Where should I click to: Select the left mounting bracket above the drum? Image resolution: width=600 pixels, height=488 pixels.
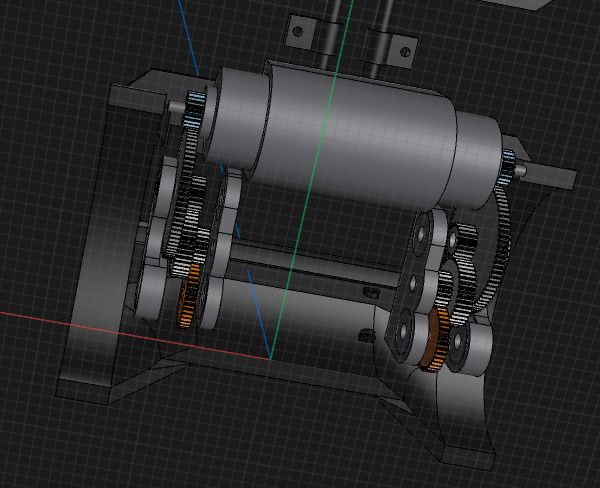[298, 33]
